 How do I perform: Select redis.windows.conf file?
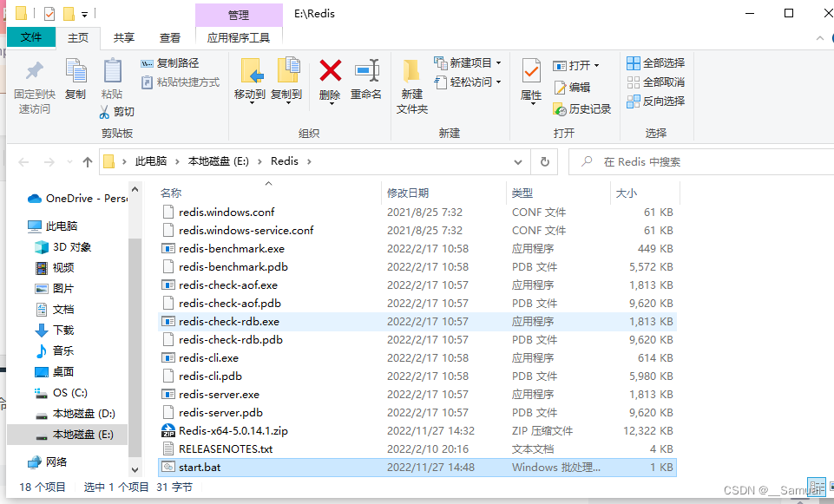pos(417,213)
